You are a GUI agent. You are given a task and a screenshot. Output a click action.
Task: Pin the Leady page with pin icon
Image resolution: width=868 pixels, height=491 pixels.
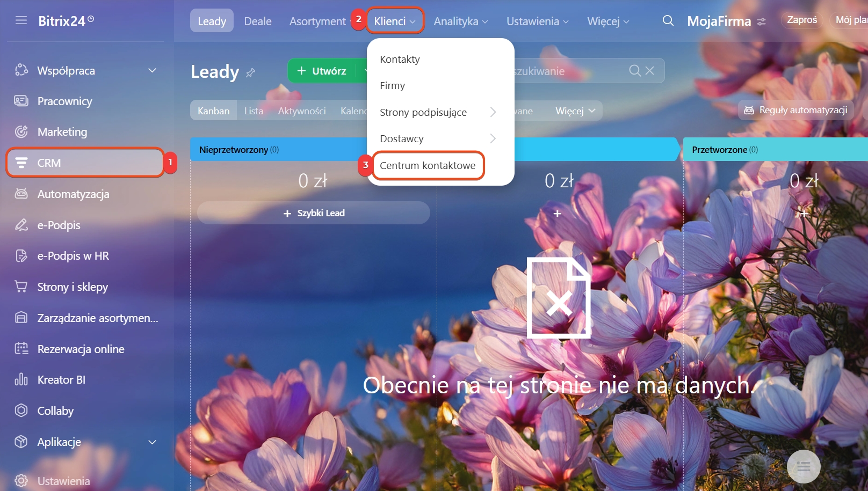[x=250, y=72]
